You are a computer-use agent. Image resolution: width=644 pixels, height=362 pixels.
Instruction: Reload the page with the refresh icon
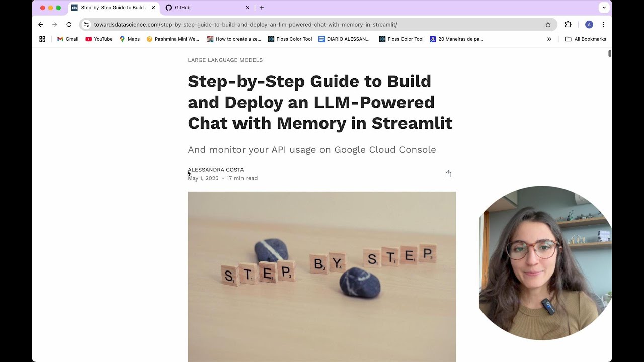point(69,24)
